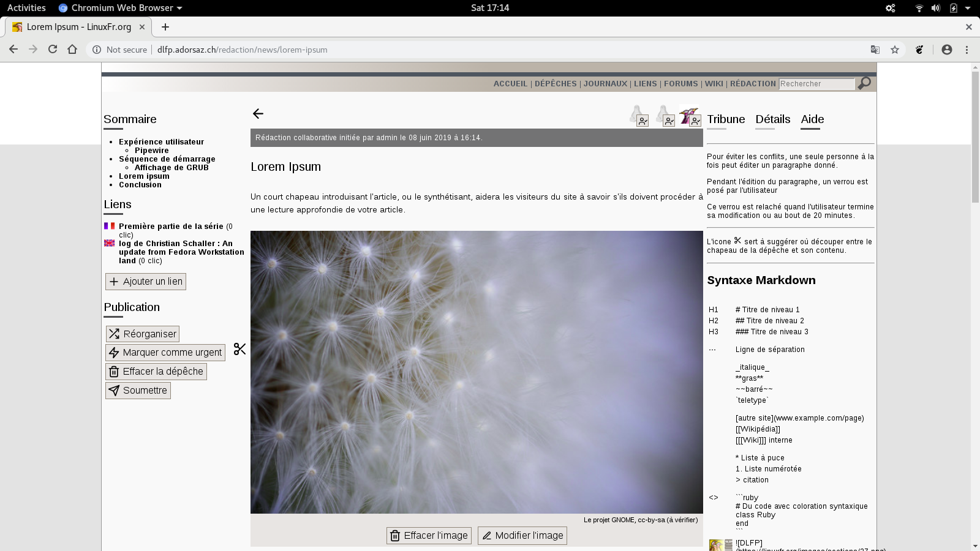Jump to the Pipewire subsection
The image size is (980, 551).
click(151, 150)
